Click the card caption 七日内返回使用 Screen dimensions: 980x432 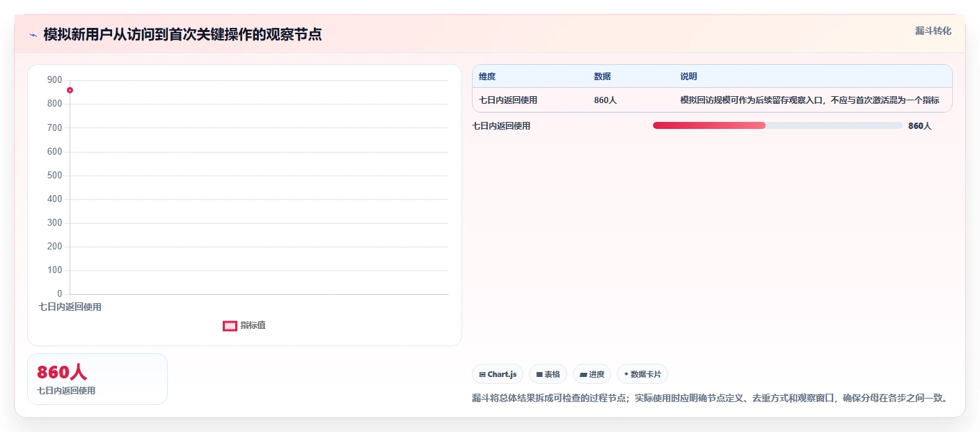click(66, 391)
